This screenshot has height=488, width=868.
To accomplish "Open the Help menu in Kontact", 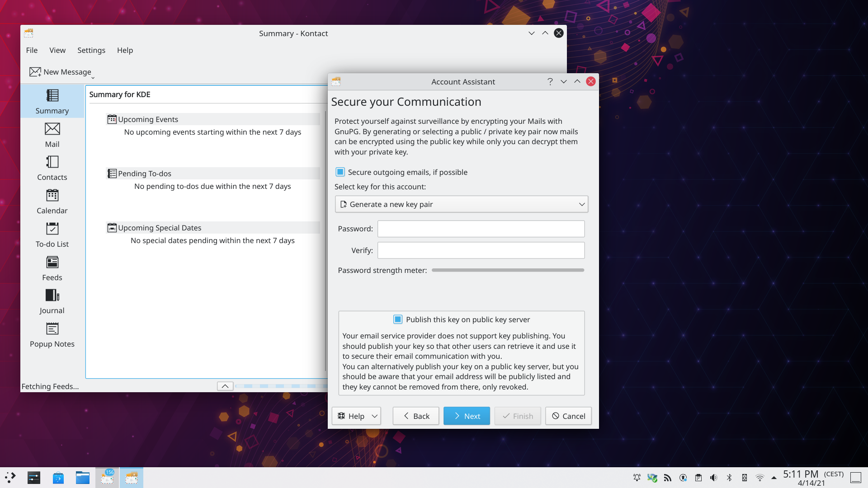I will [125, 50].
